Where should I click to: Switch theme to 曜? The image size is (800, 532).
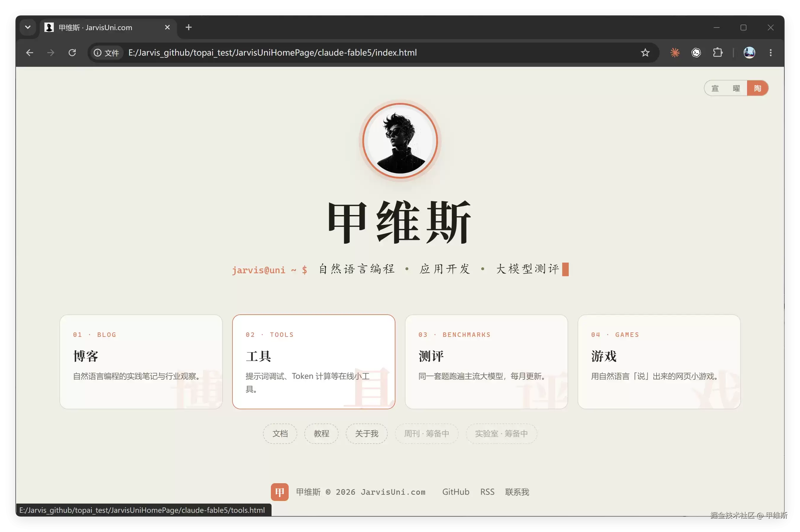pos(736,88)
